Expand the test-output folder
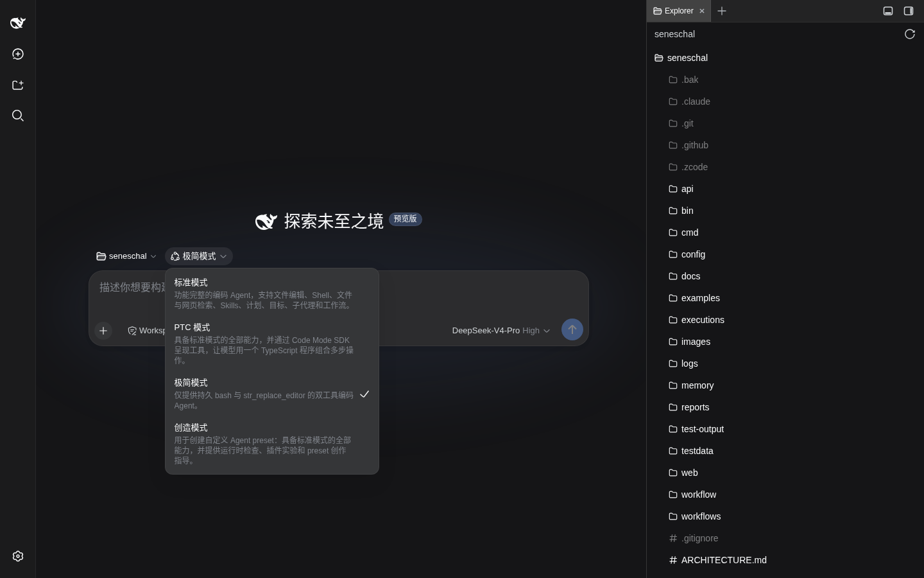Image resolution: width=924 pixels, height=578 pixels. pyautogui.click(x=785, y=429)
